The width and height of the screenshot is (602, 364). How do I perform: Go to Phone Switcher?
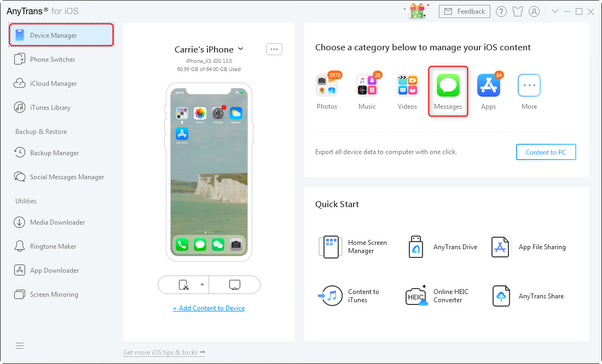pos(44,60)
